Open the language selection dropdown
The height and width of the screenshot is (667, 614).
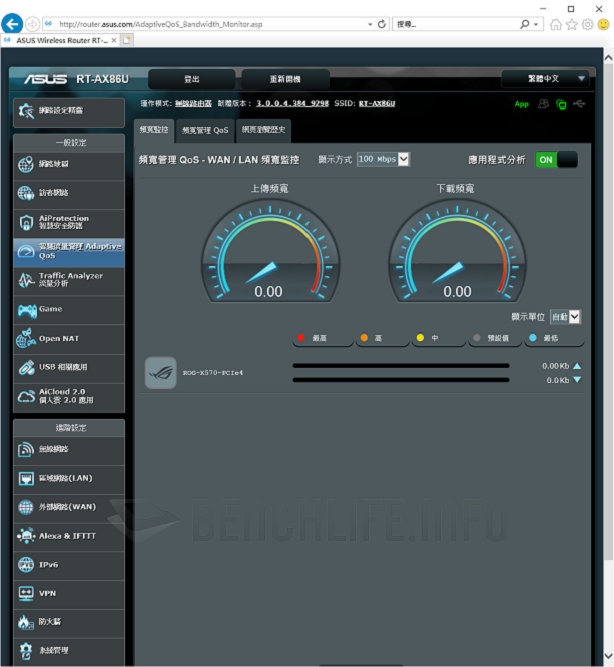(x=545, y=79)
